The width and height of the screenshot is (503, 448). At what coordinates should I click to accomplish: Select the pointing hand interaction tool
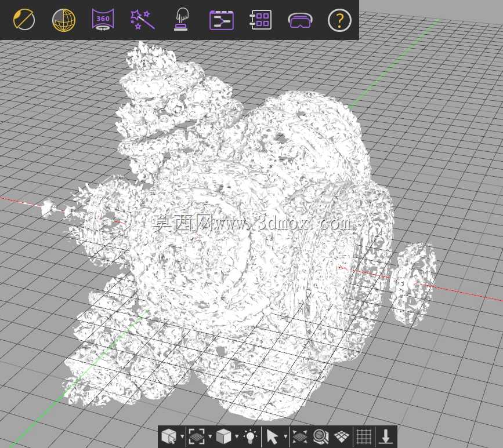pyautogui.click(x=181, y=20)
